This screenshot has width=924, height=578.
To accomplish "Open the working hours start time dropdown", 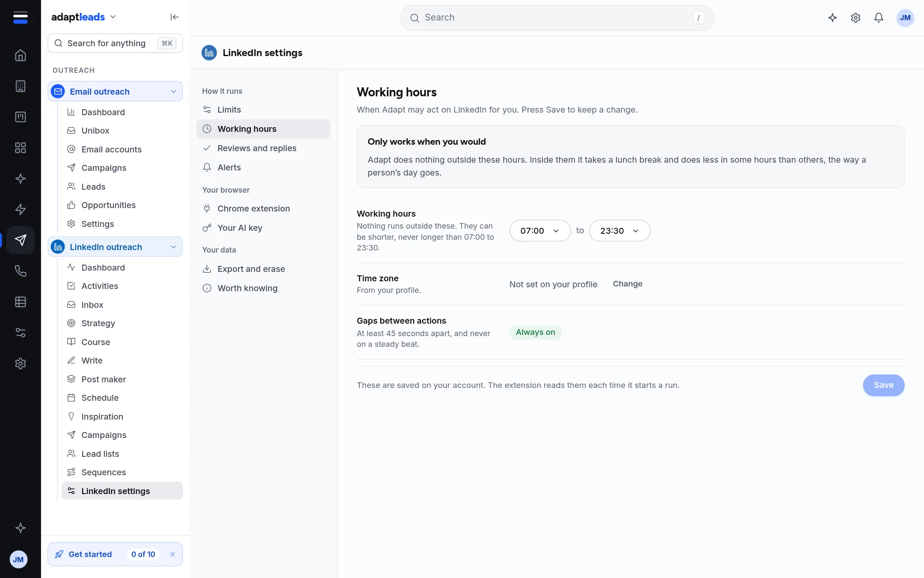I will (540, 231).
